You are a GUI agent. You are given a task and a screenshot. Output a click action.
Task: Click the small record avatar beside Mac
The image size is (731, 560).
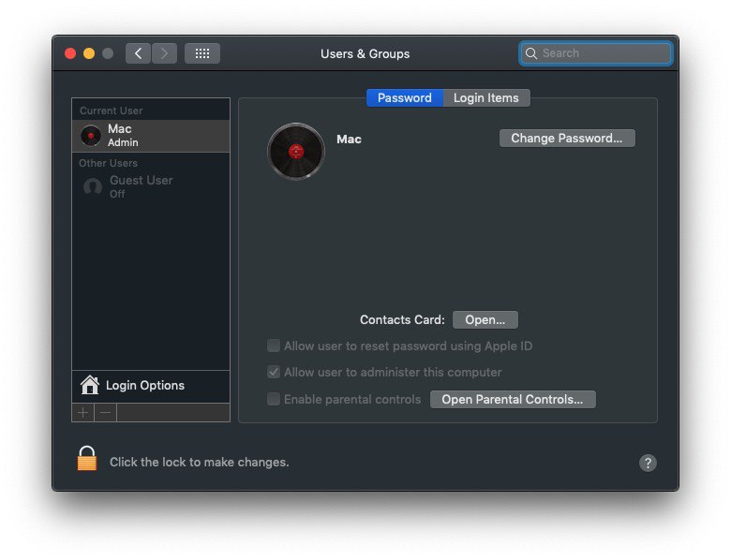pyautogui.click(x=91, y=136)
